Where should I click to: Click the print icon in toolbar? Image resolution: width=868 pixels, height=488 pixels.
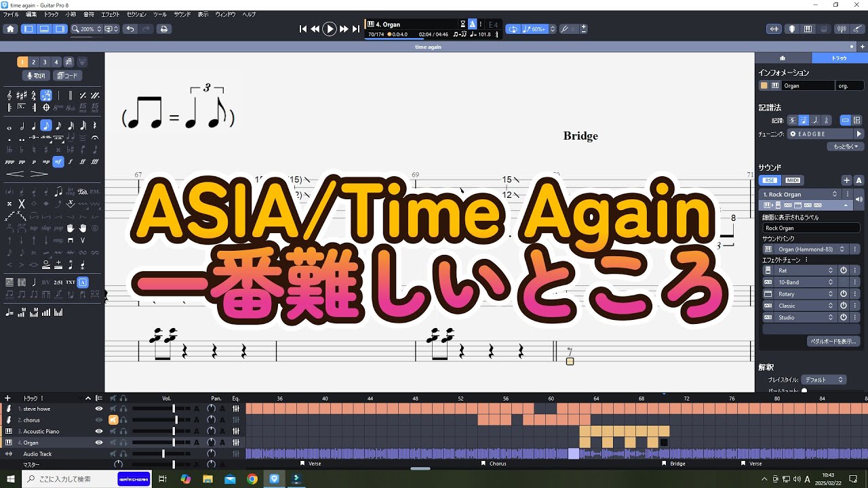[x=163, y=29]
